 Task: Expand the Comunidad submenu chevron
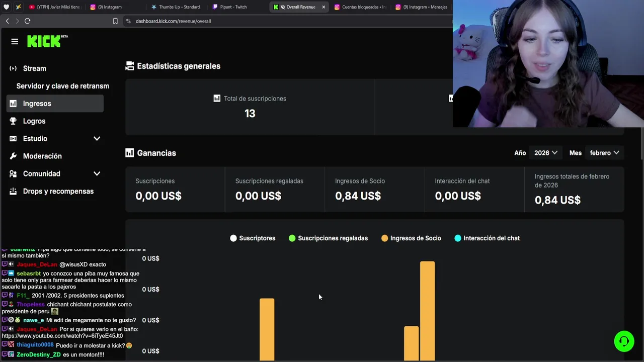(x=97, y=174)
